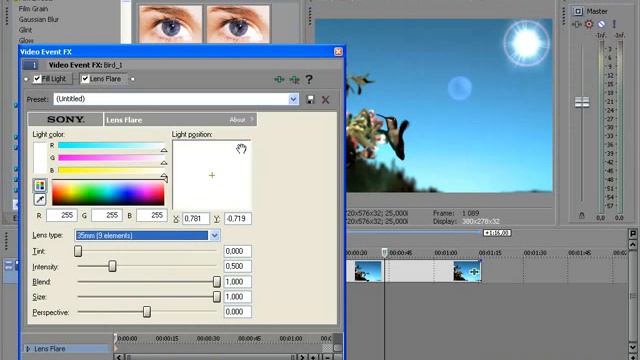The width and height of the screenshot is (640, 360).
Task: Click the yellow B color gradient bar
Action: pos(111,170)
